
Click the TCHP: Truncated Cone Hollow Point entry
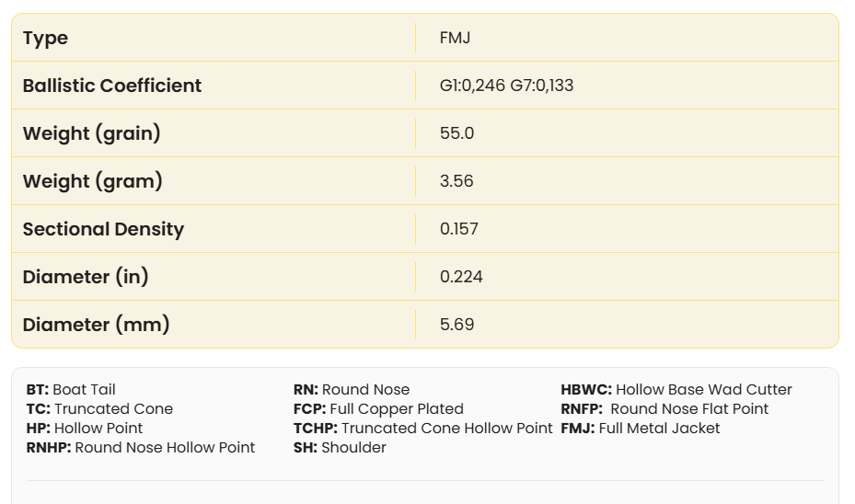coord(422,429)
